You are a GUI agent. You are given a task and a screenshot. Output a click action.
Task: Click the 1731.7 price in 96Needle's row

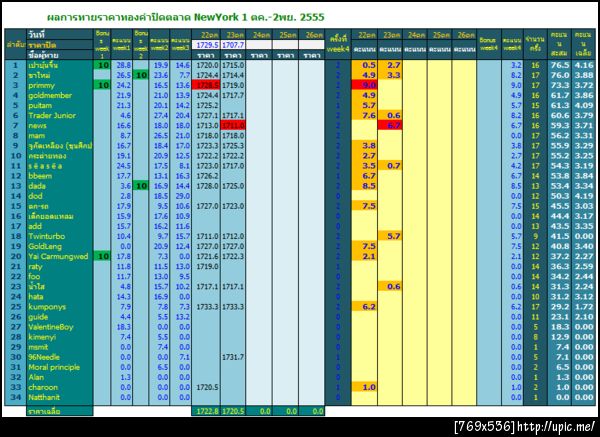[x=233, y=357]
